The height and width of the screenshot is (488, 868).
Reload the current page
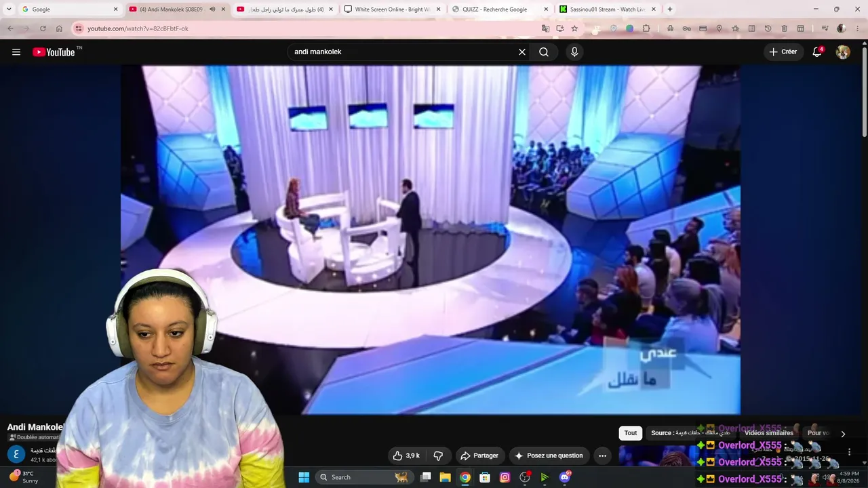point(43,28)
